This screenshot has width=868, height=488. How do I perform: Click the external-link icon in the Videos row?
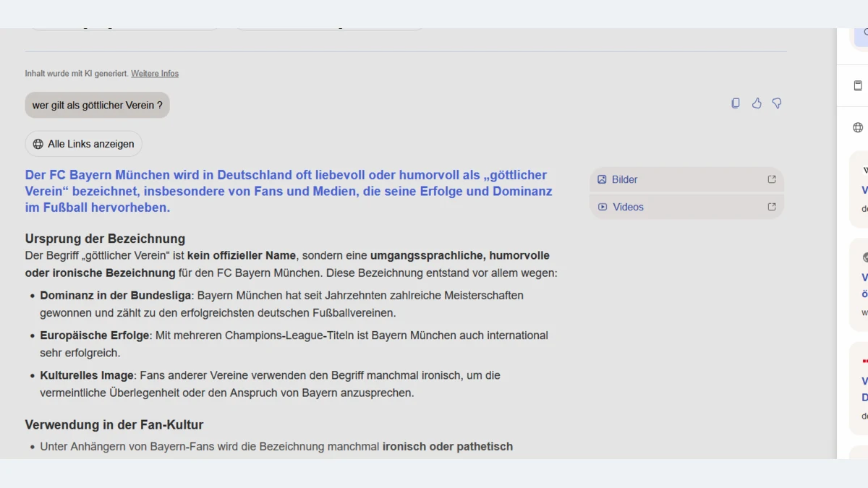pos(772,207)
